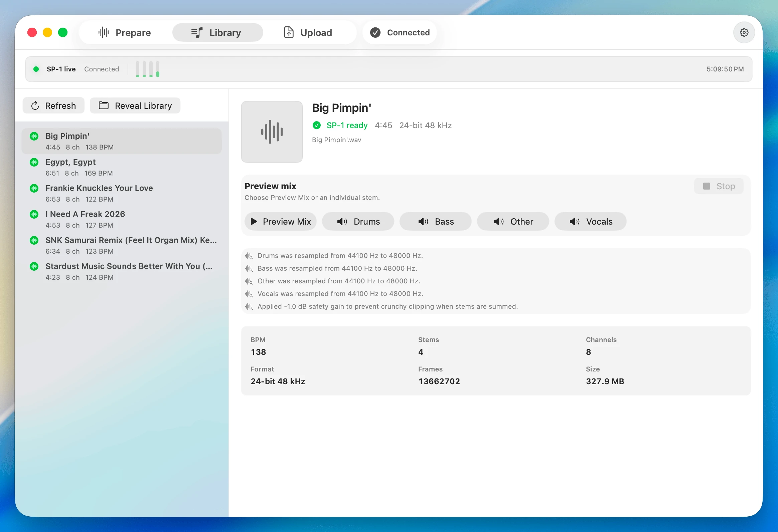Click the Refresh button

(53, 106)
